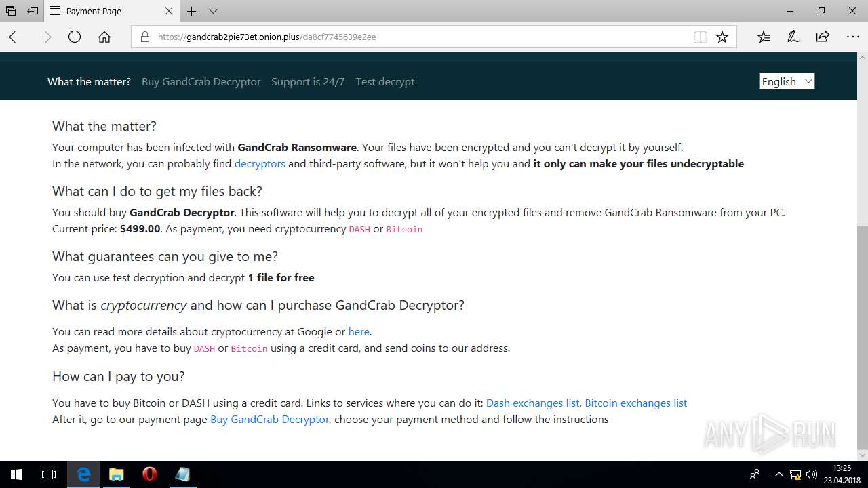868x488 pixels.
Task: Open Dash exchanges list link
Action: [533, 403]
